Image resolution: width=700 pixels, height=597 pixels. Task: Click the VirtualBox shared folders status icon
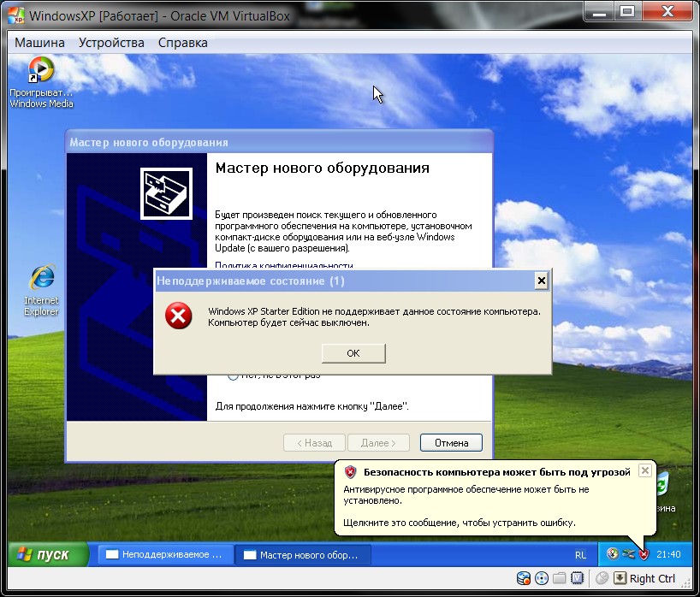coord(560,579)
